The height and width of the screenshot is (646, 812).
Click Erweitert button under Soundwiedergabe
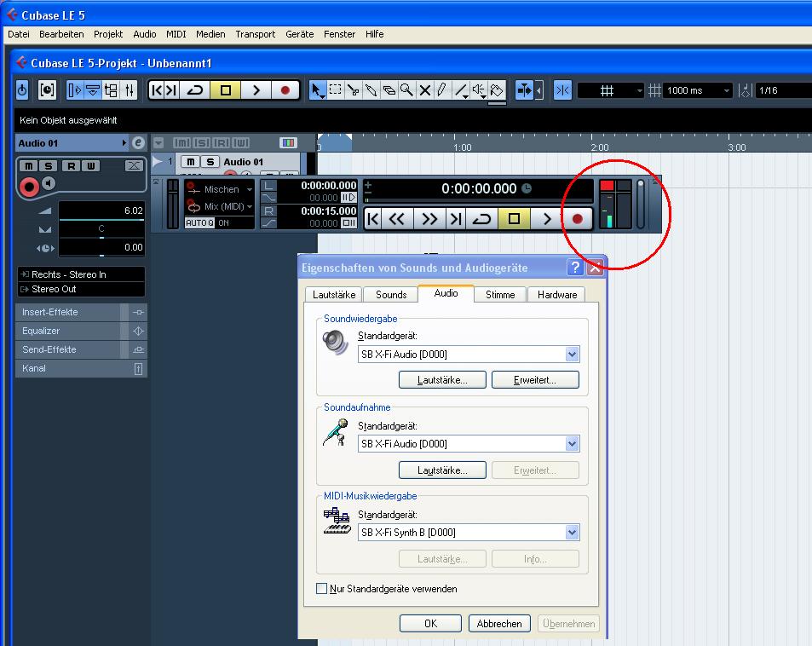click(535, 380)
